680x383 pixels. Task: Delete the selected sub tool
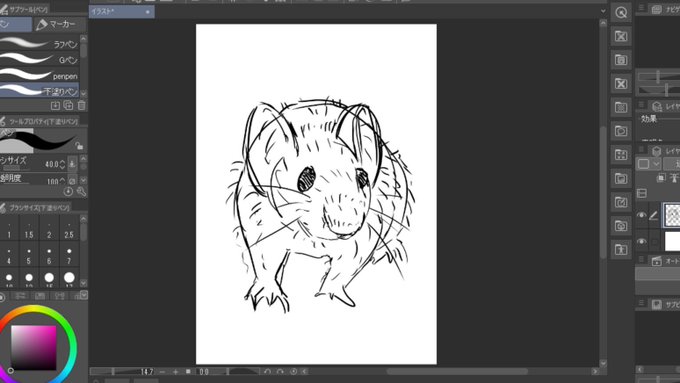coord(82,105)
